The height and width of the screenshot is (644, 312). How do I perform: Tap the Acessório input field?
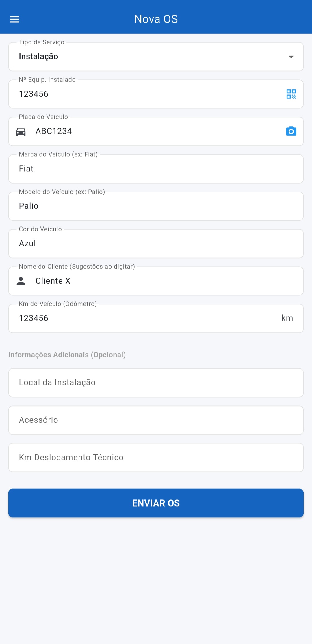pyautogui.click(x=156, y=420)
